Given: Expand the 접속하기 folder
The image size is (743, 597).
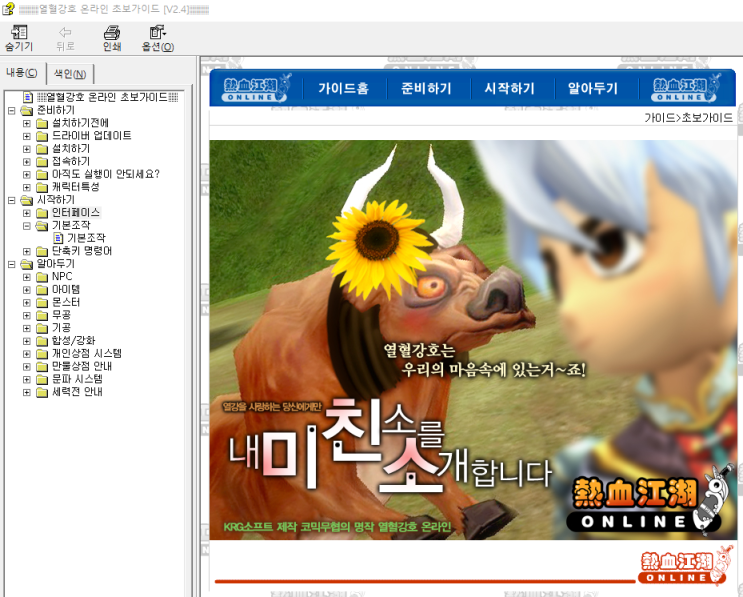Looking at the screenshot, I should click(x=27, y=162).
